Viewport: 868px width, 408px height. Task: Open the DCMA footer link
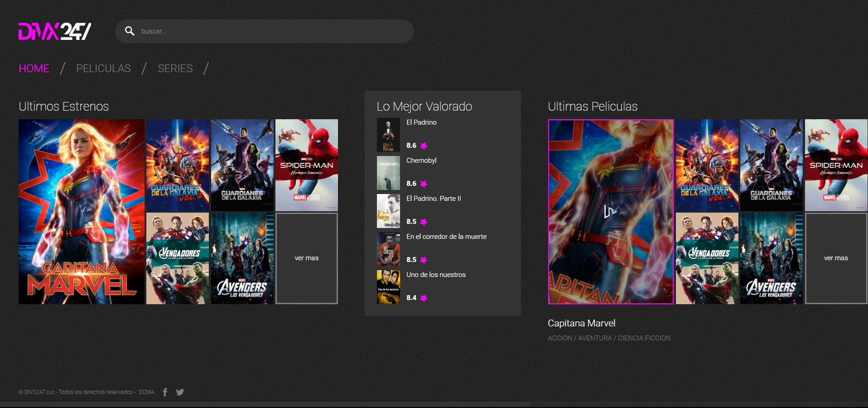[146, 392]
